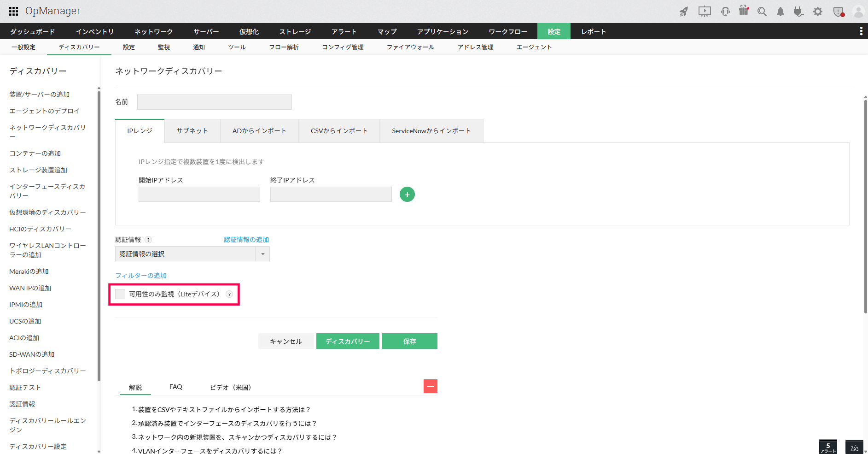Toggle 可用性のみ監視 (Liteデバイス) checkbox
This screenshot has height=454, width=868.
[120, 294]
